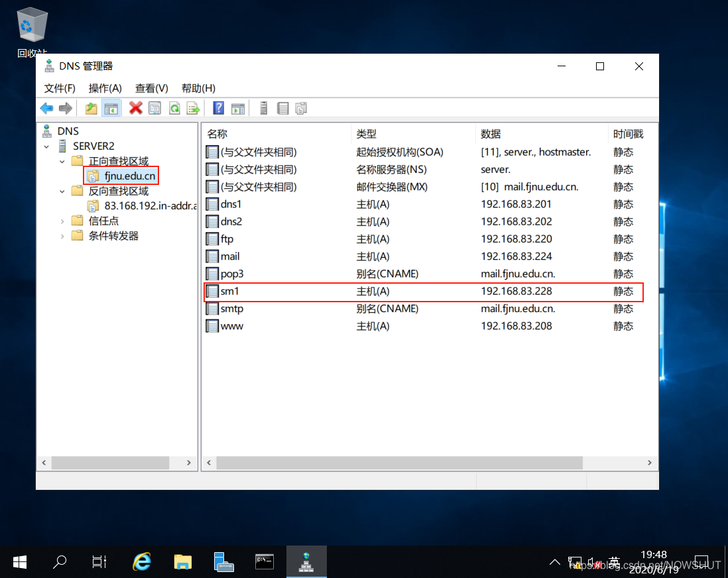Click the Refresh toolbar icon

tap(174, 108)
